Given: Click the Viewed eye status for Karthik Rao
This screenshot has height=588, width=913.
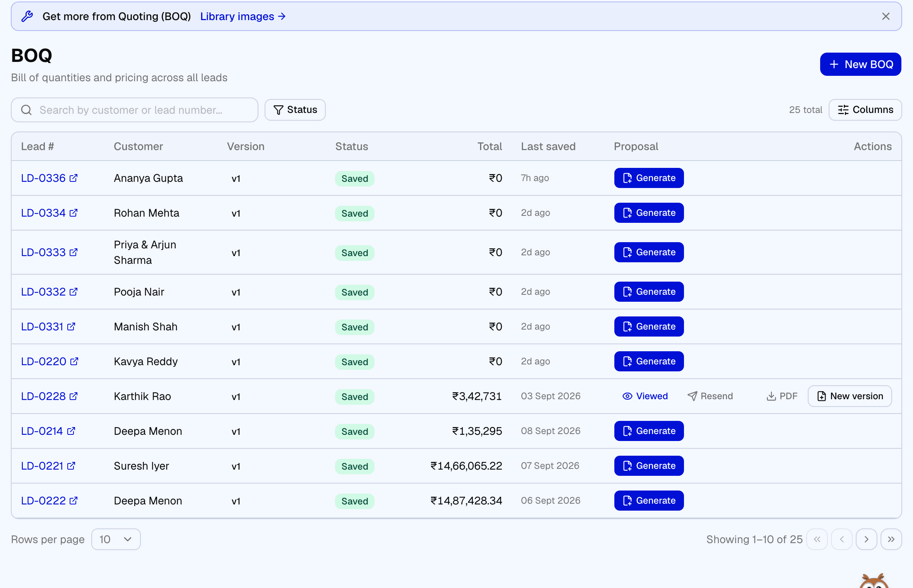Looking at the screenshot, I should 645,396.
